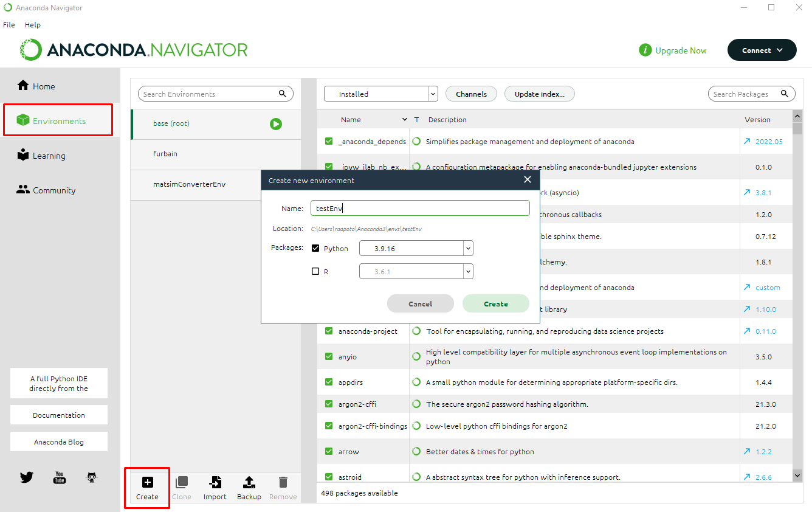Screen dimensions: 812x512
Task: Click the Clone environment icon
Action: [181, 482]
